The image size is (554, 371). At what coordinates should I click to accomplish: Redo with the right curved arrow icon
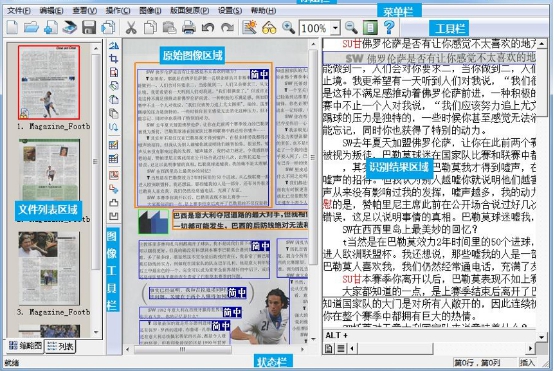click(x=227, y=28)
